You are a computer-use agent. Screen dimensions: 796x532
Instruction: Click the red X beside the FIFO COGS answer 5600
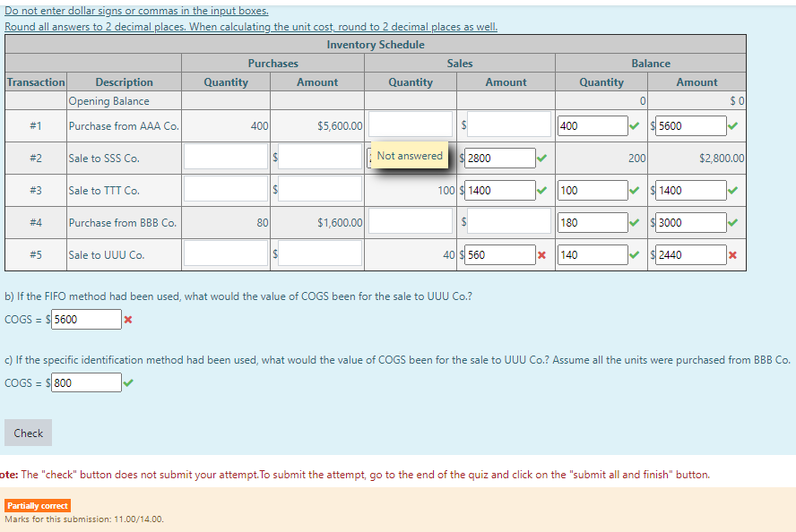coord(127,318)
